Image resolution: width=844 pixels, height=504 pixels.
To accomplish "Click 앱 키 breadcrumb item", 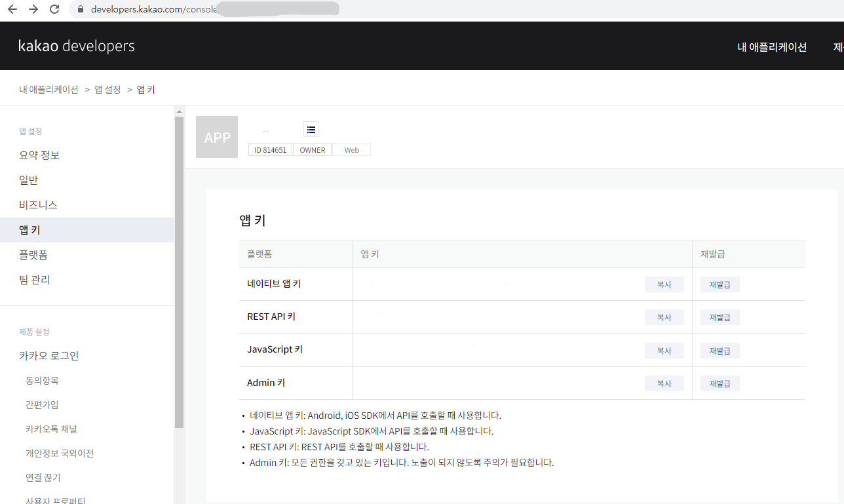I will coord(145,89).
